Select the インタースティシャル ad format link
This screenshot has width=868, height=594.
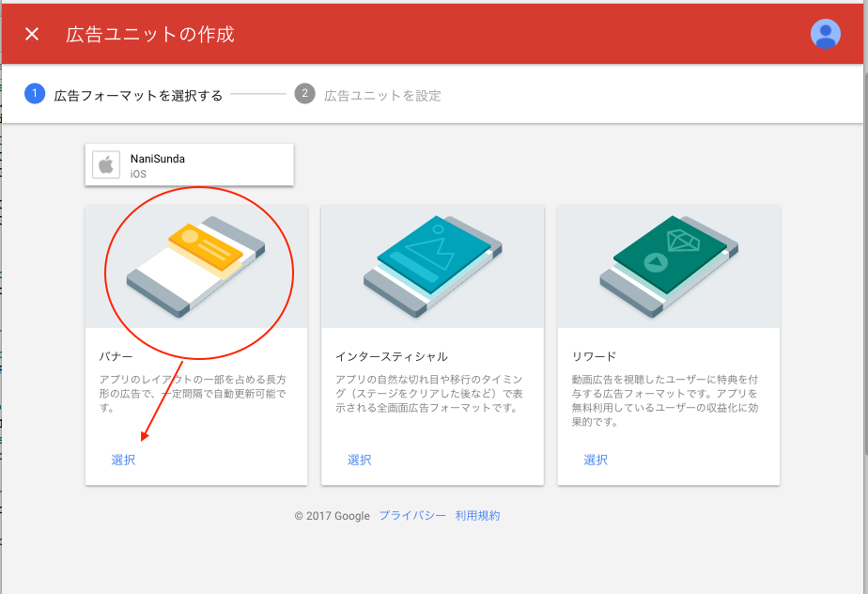coord(359,460)
